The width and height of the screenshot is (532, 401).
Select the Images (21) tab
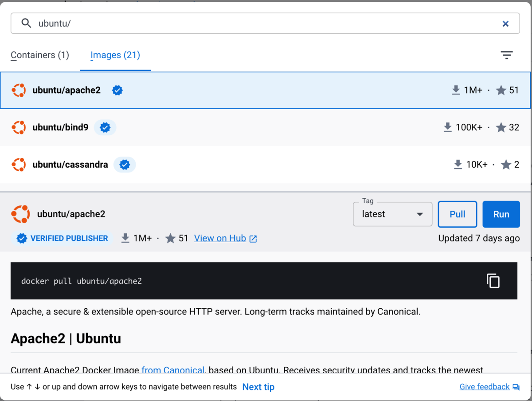[x=115, y=55]
